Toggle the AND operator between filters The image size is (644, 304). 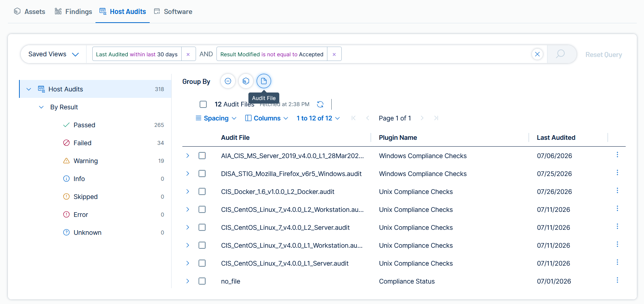click(206, 54)
